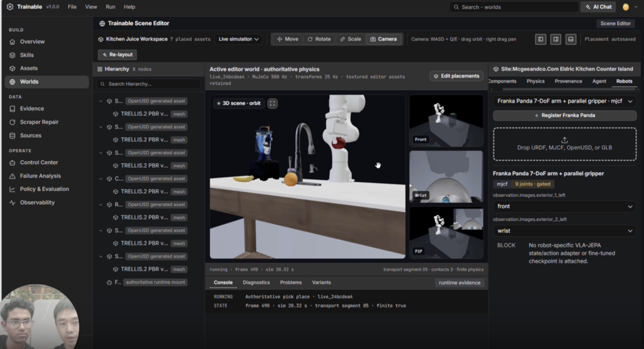Open Sources in sidebar

30,135
